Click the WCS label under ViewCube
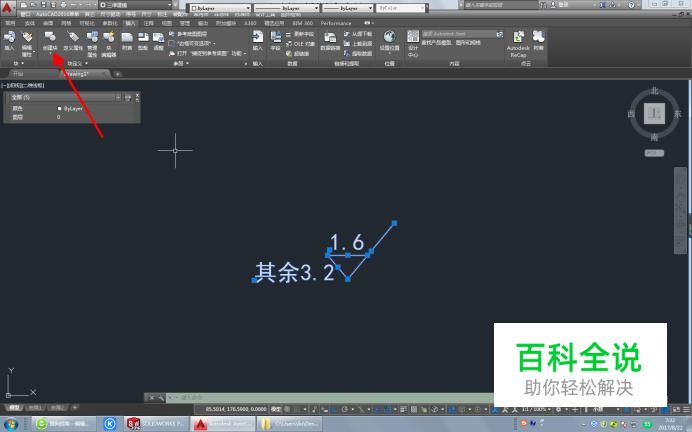 coord(654,153)
